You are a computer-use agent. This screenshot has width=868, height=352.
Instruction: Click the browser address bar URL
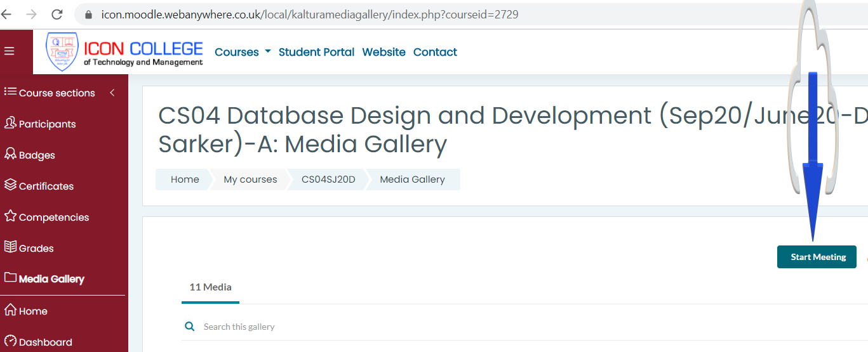(310, 14)
